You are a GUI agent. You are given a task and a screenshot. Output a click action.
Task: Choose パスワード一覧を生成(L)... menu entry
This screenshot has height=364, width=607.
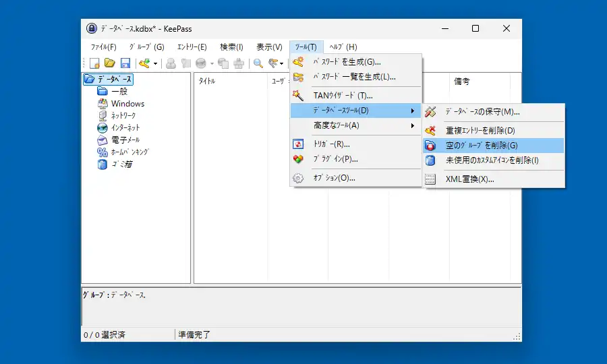pyautogui.click(x=355, y=77)
